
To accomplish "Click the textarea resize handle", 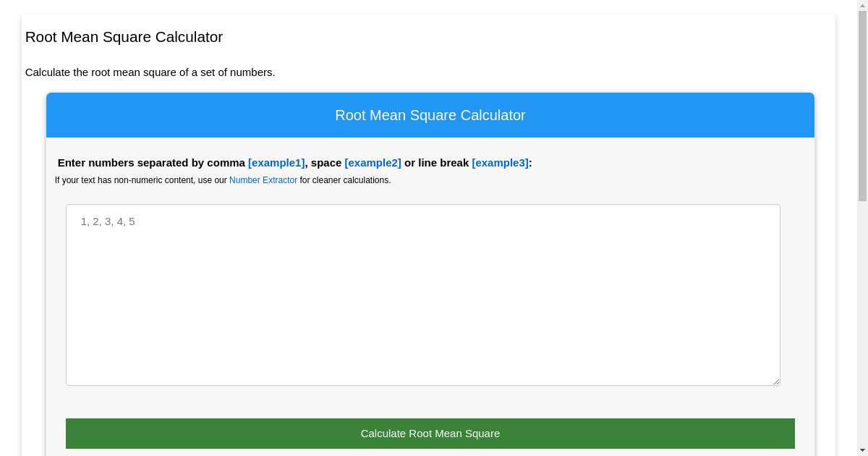I will click(777, 381).
